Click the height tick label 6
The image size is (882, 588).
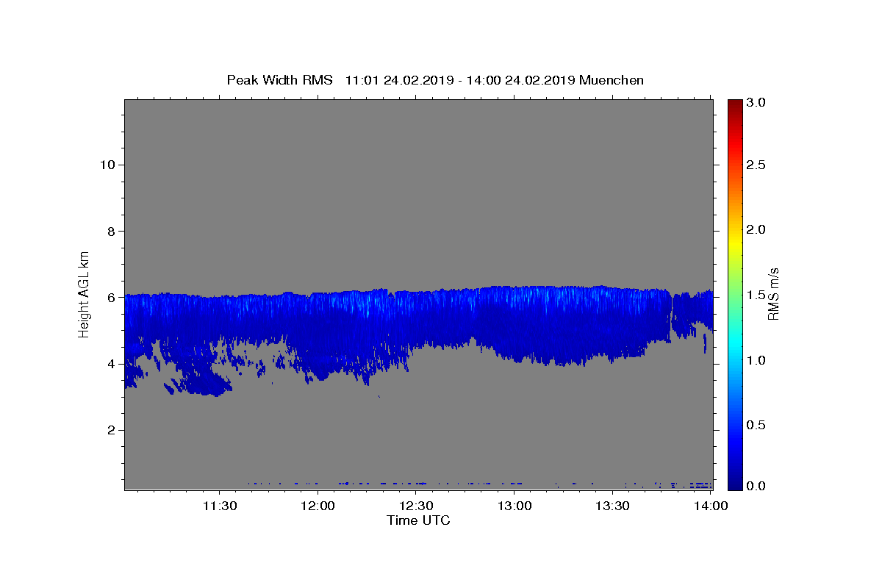[x=110, y=298]
